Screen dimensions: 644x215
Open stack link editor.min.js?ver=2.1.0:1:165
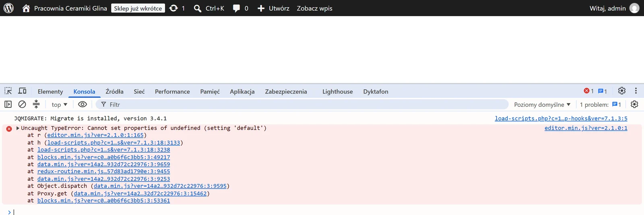(x=95, y=135)
